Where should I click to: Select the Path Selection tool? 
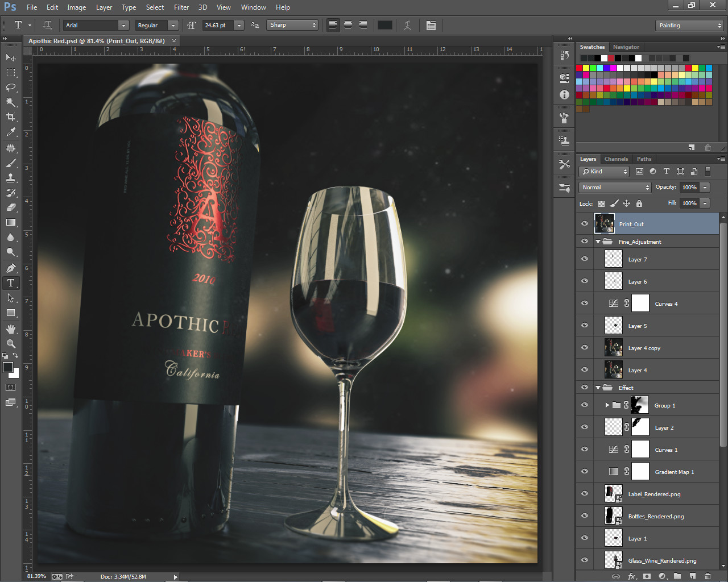11,298
